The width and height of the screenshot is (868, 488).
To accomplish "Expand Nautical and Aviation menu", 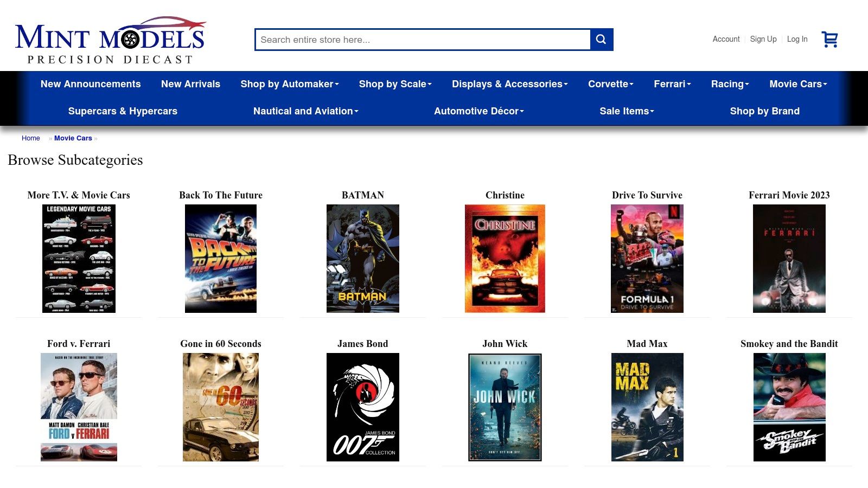I will click(305, 111).
